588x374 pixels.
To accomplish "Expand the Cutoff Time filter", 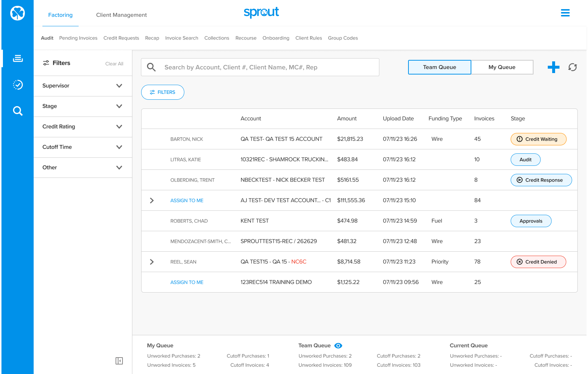I will (83, 147).
